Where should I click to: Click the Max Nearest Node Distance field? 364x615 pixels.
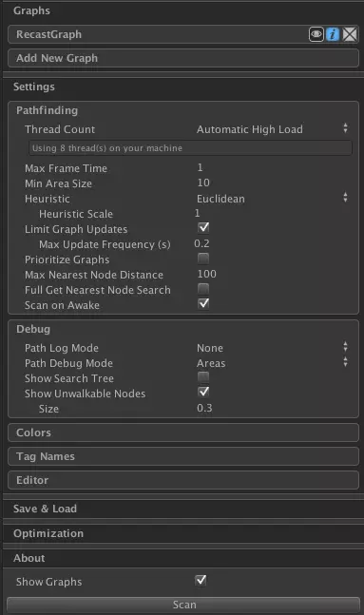pyautogui.click(x=273, y=274)
